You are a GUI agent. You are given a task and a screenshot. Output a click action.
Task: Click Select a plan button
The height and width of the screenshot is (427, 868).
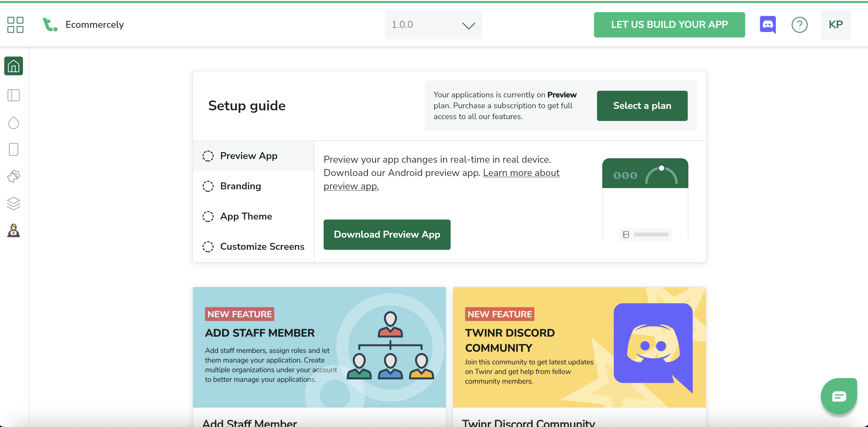tap(642, 106)
